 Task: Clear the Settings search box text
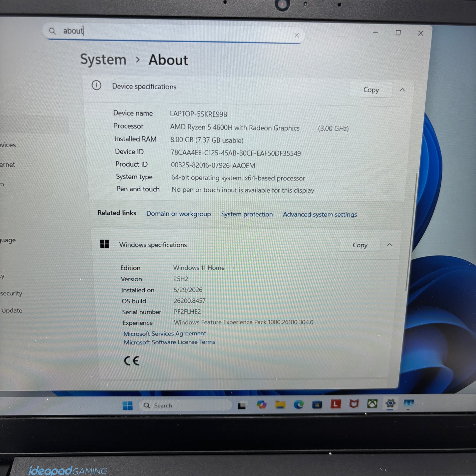pos(296,35)
